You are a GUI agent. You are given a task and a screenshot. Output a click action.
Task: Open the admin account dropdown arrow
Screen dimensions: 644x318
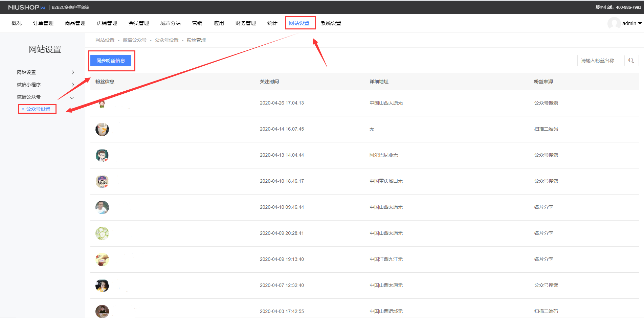tap(640, 23)
